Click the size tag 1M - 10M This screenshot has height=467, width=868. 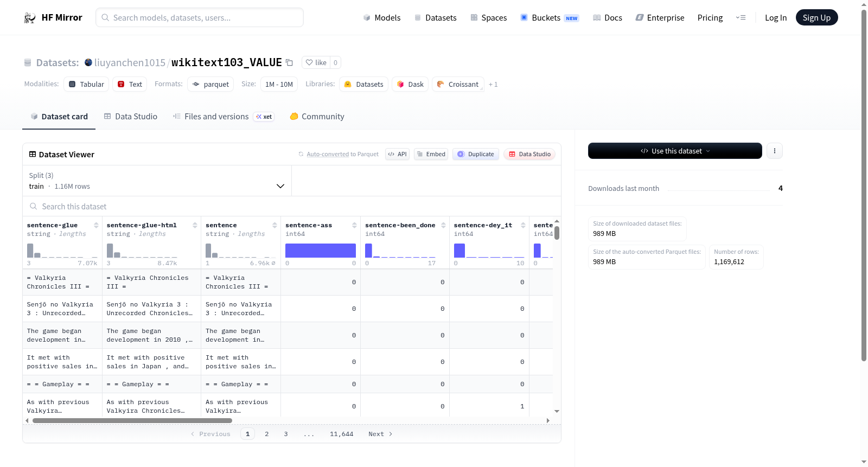coord(279,84)
